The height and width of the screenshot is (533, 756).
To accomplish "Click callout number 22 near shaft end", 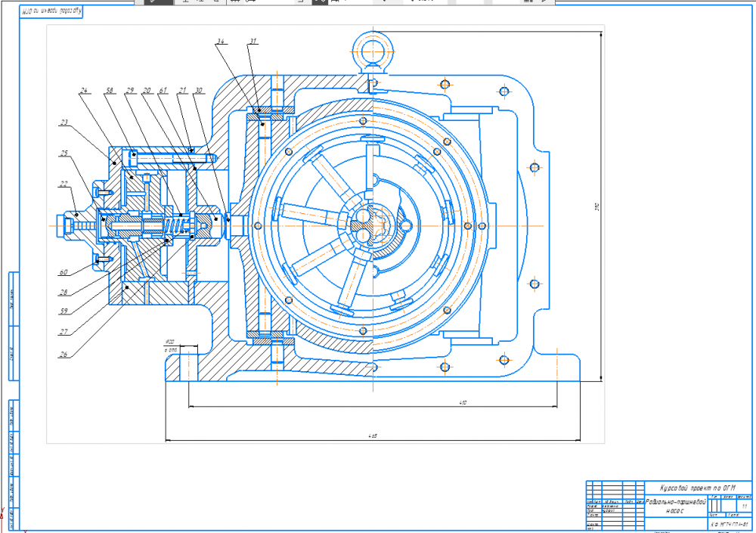I will [x=65, y=183].
